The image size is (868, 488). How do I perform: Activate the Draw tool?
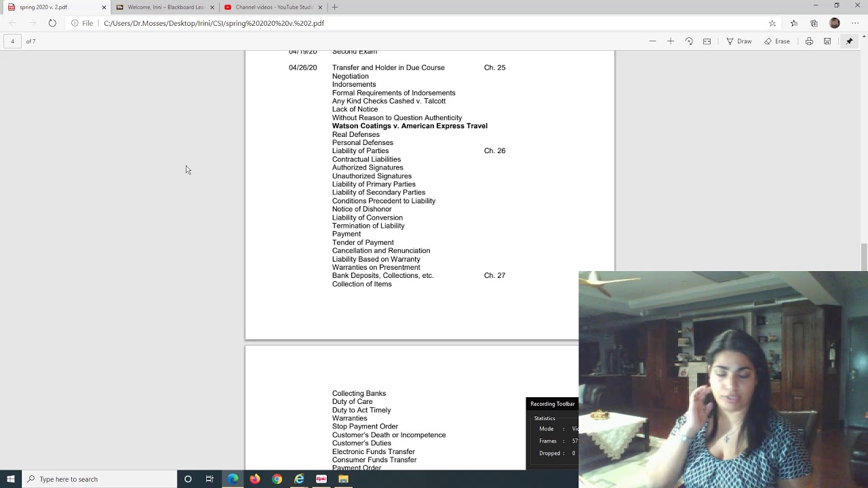point(739,41)
